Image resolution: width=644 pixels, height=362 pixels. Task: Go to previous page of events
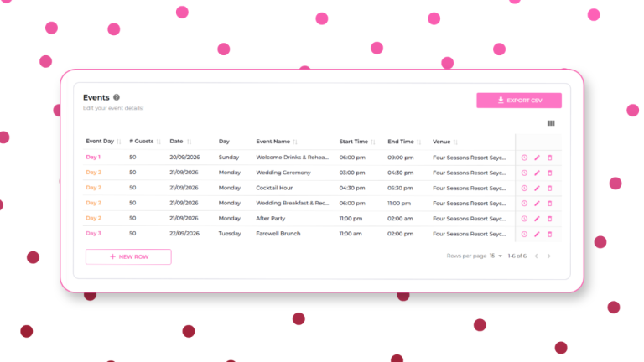[x=536, y=256]
